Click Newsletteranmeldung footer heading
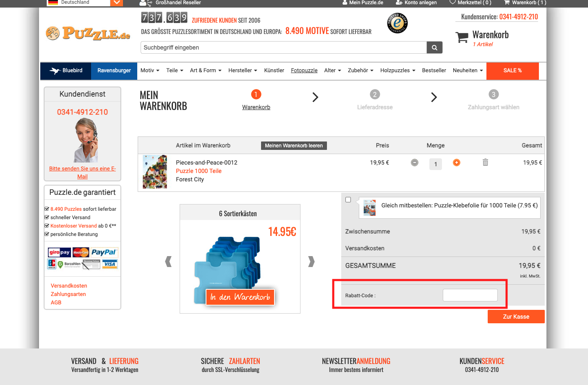588x385 pixels. click(356, 361)
